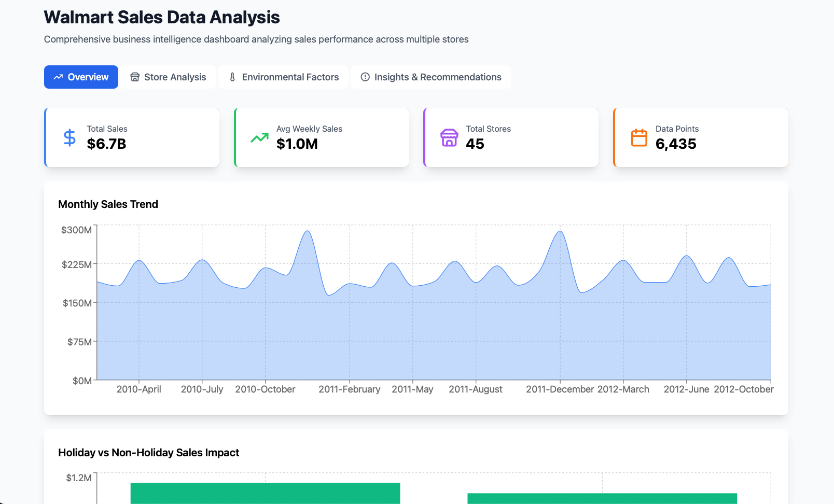The image size is (834, 504).
Task: Click the Data Points label
Action: 677,129
